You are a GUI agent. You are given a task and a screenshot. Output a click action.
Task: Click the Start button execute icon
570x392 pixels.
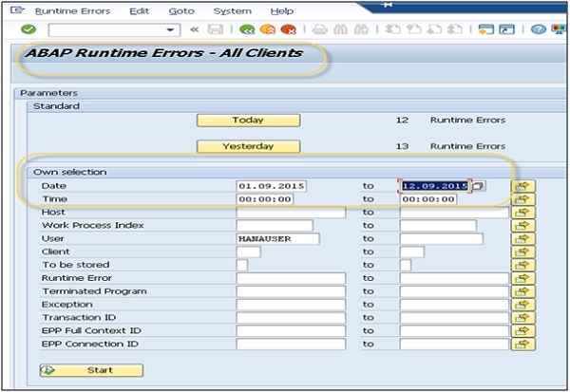click(48, 369)
